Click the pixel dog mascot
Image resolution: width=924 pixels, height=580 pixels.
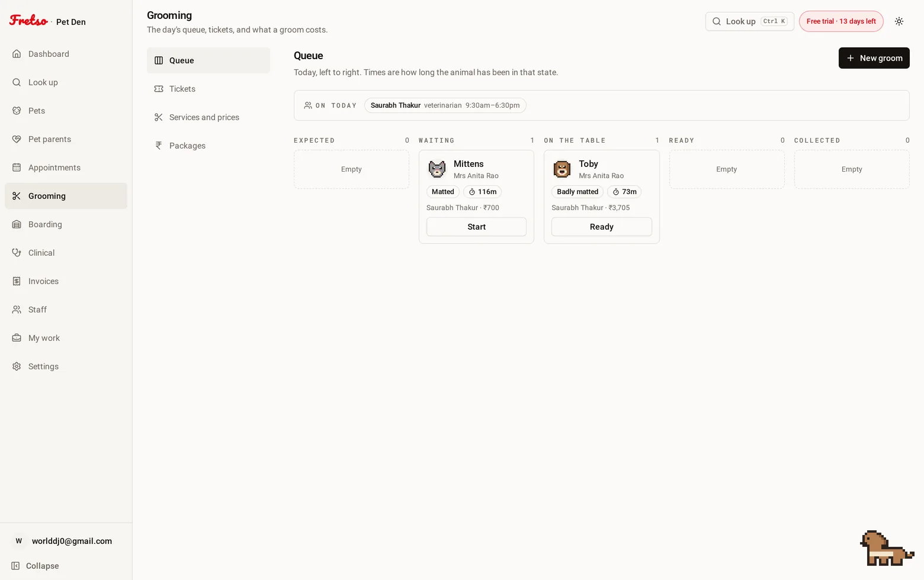(887, 548)
